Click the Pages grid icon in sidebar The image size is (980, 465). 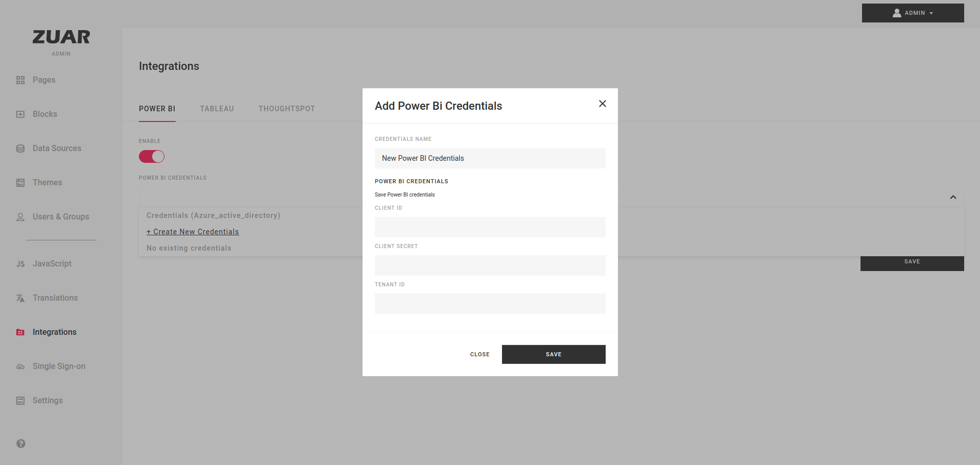coord(20,80)
